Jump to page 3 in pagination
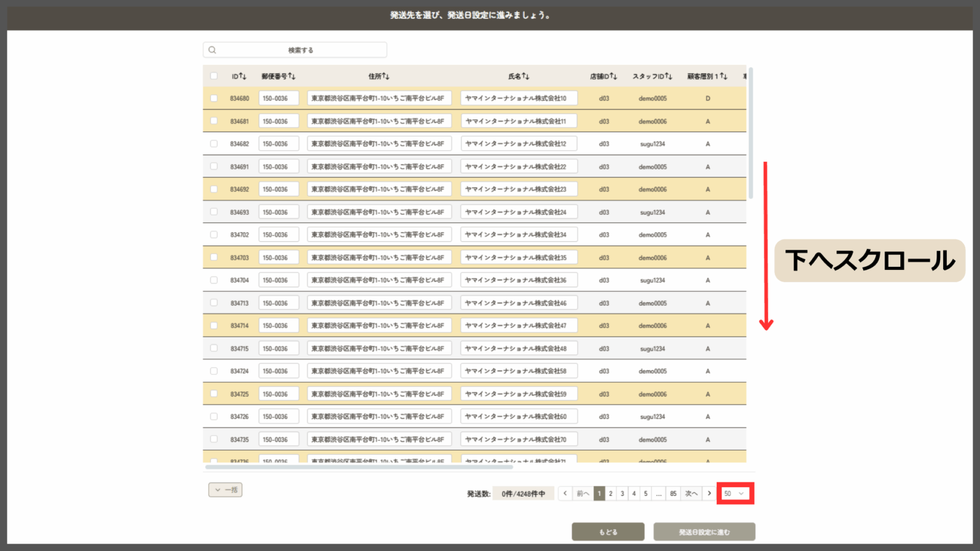980x551 pixels. pos(622,493)
